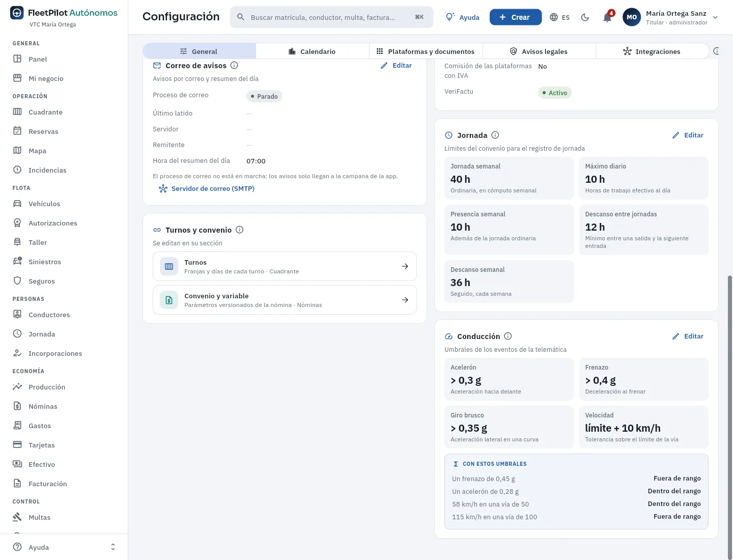Focus the search field
Viewport: 733px width, 560px height.
(x=331, y=17)
